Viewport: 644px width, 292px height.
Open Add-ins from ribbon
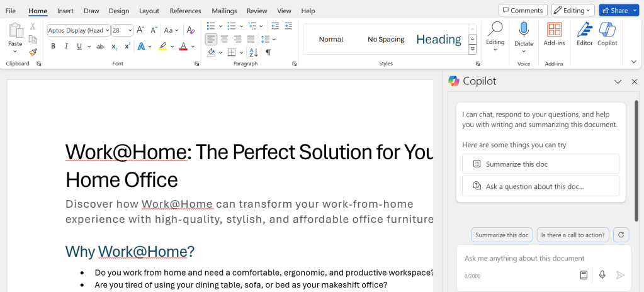pyautogui.click(x=555, y=34)
